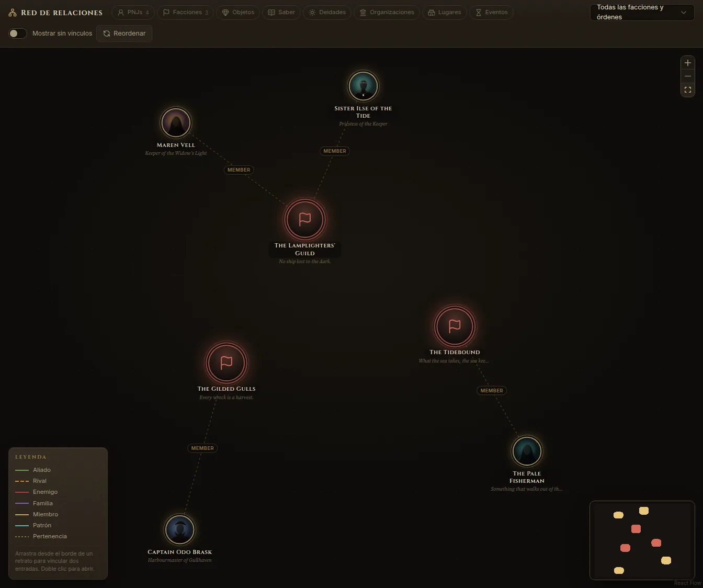Viewport: 703px width, 588px height.
Task: Click the zoom out minus icon
Action: click(x=688, y=76)
